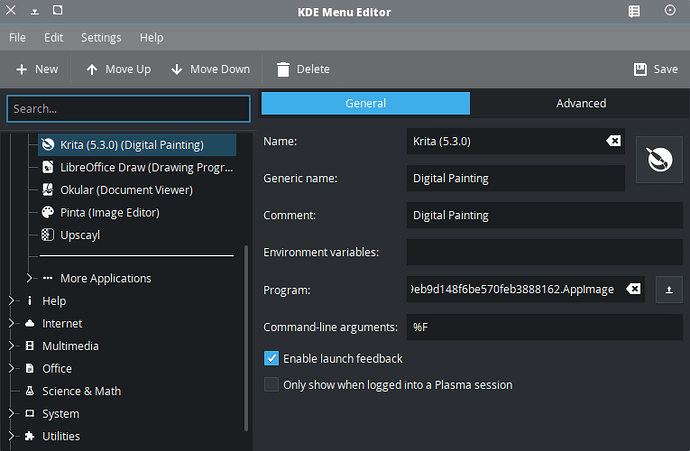Click the Move Up arrow icon
Image resolution: width=690 pixels, height=451 pixels.
[x=92, y=70]
